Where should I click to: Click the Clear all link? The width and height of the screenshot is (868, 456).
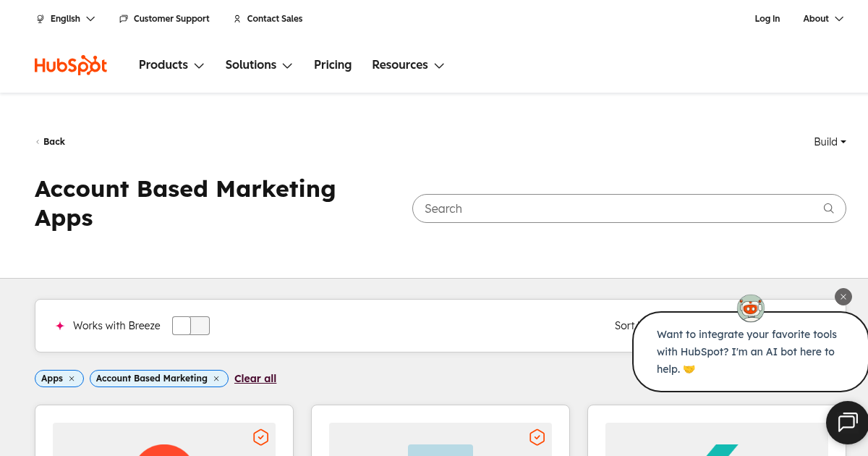(255, 379)
